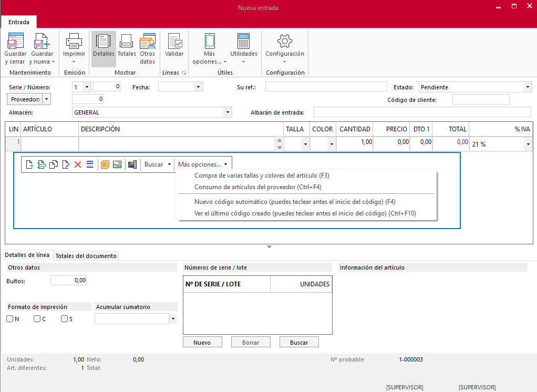The height and width of the screenshot is (392, 537).
Task: Open the TALLA cell dropdown
Action: 305,144
